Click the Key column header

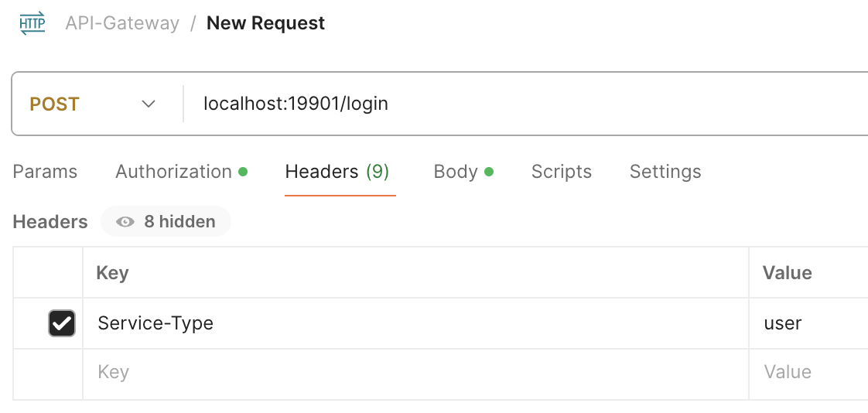[x=113, y=273]
